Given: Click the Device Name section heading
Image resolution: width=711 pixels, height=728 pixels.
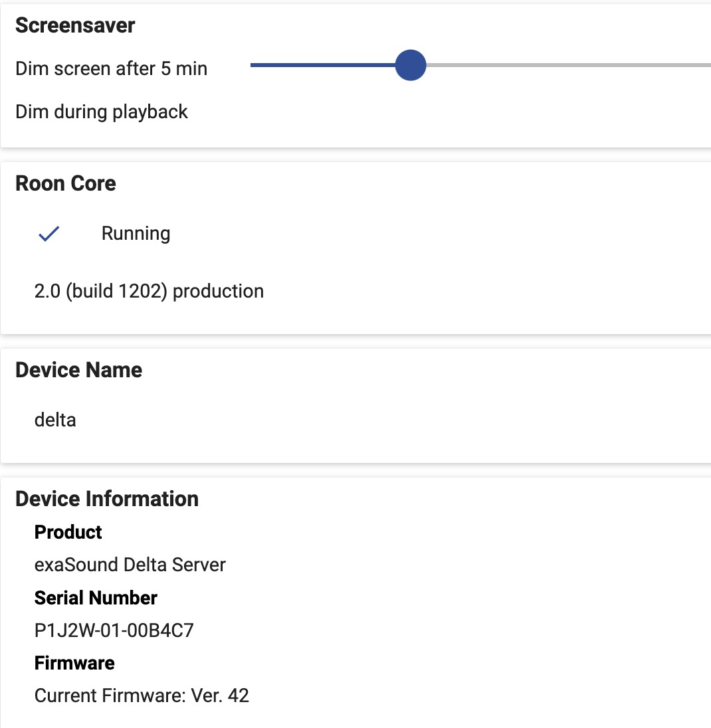Looking at the screenshot, I should (x=78, y=370).
